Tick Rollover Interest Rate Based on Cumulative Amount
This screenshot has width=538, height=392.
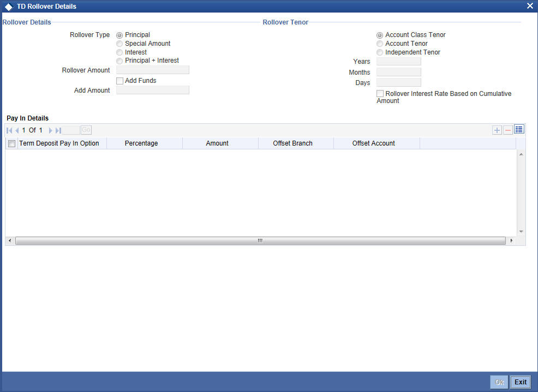pyautogui.click(x=380, y=94)
